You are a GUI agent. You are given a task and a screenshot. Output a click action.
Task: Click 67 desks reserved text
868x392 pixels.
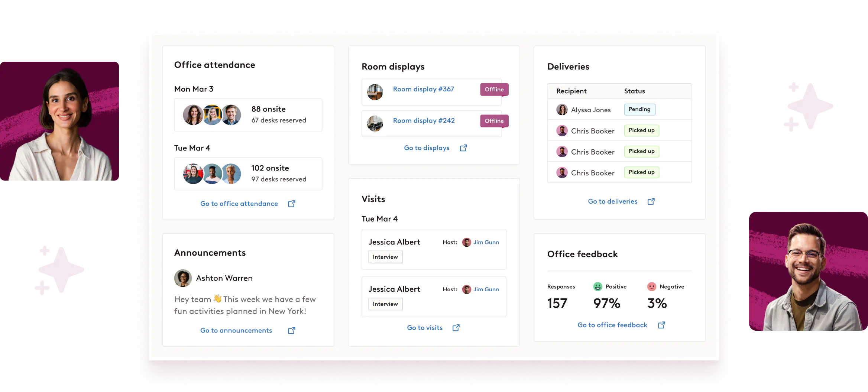(279, 120)
